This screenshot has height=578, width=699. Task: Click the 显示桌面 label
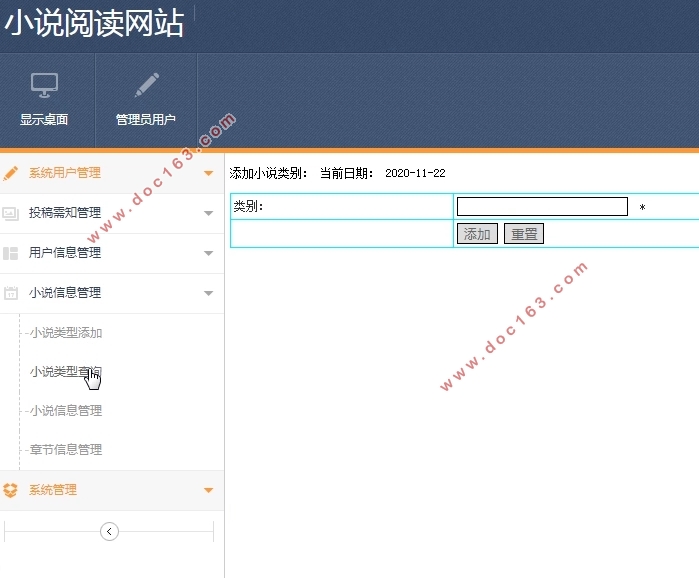click(44, 119)
